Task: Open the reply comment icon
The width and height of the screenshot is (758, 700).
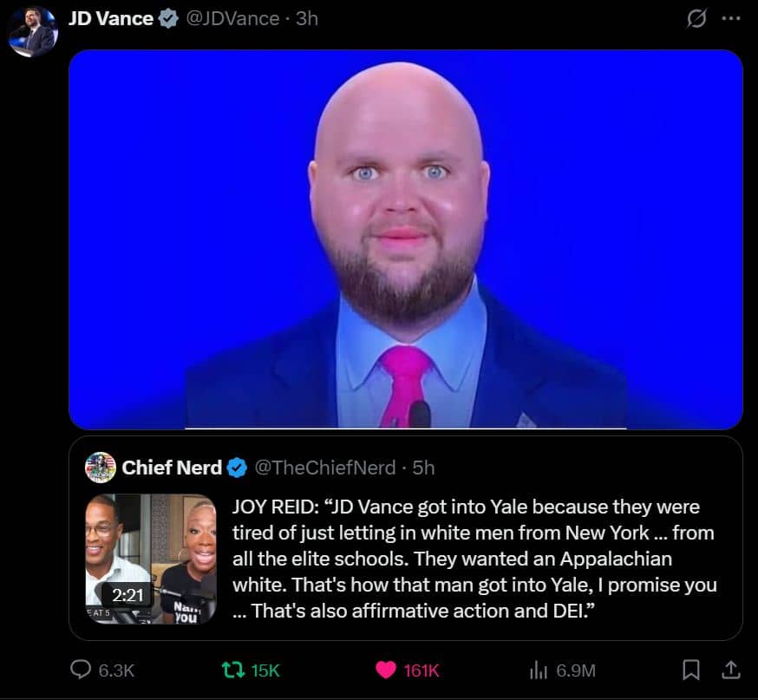Action: (x=81, y=670)
